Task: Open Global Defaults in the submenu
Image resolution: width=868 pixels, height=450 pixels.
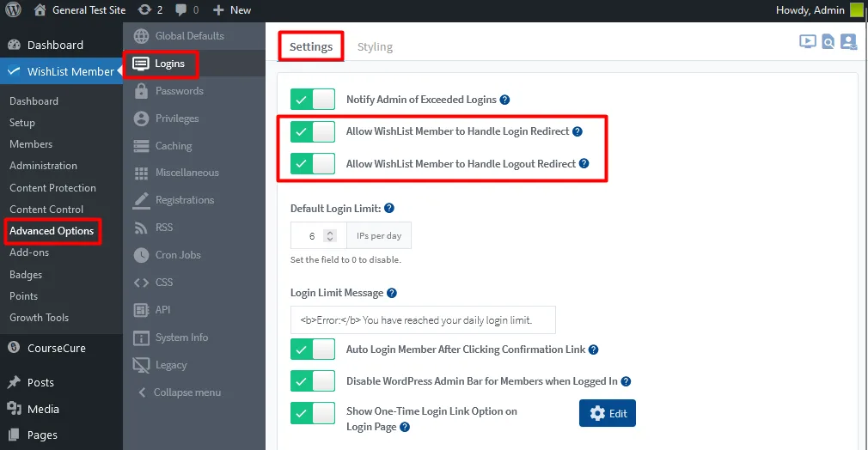Action: pos(193,36)
